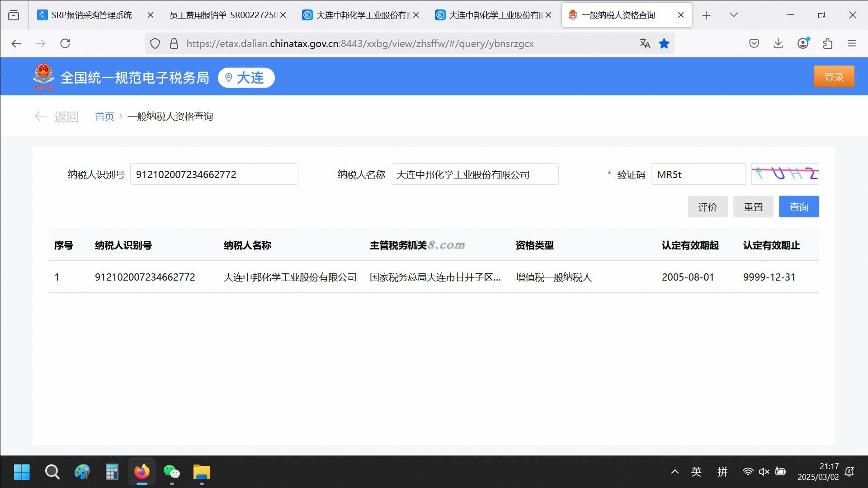
Task: Refresh the captcha image
Action: coord(785,174)
